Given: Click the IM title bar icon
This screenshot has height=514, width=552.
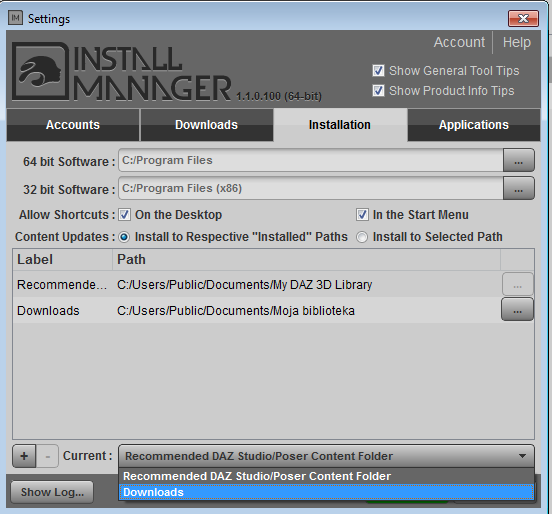Looking at the screenshot, I should [x=15, y=18].
